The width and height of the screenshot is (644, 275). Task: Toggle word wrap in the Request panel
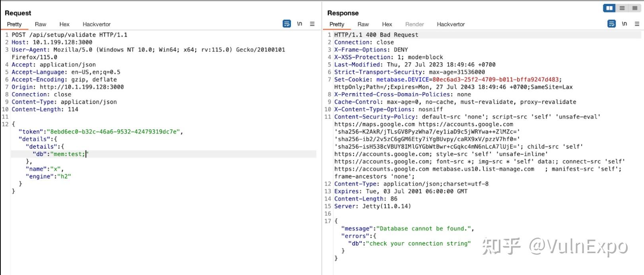pos(287,24)
